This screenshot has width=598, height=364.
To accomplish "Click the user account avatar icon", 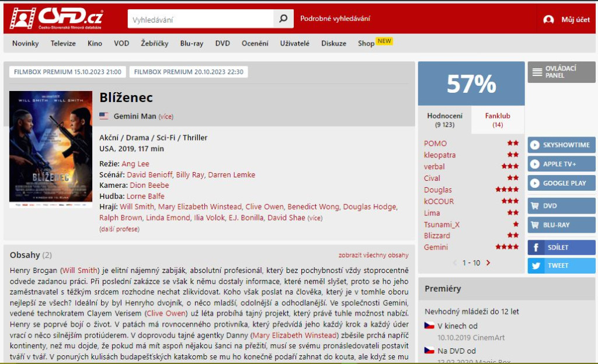I will [548, 19].
